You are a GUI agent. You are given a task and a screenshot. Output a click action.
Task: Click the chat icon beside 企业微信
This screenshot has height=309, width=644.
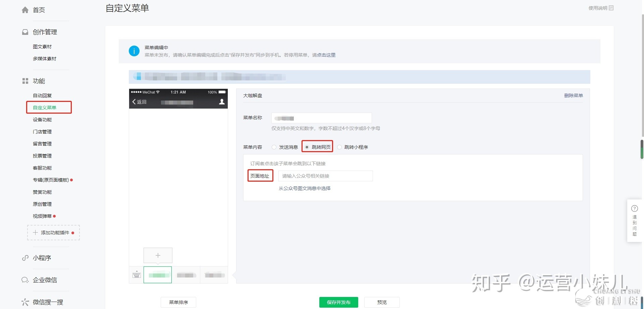(x=25, y=280)
